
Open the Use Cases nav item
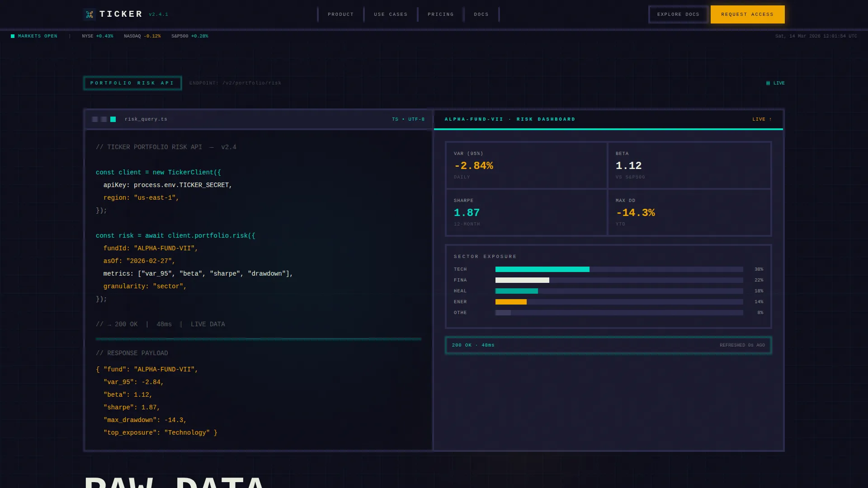click(x=391, y=14)
